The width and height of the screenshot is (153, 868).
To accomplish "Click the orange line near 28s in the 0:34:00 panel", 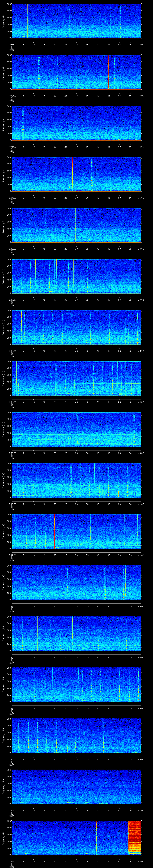I will 72,174.
